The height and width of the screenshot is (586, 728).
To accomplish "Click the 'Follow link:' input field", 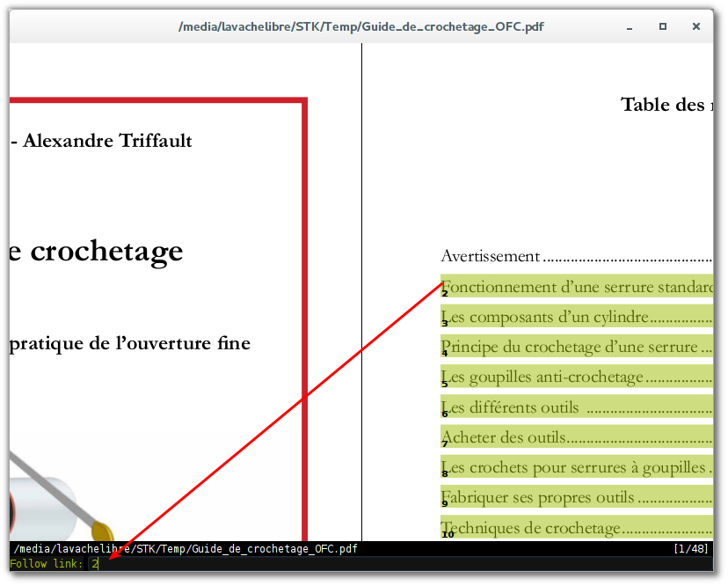I will 399,564.
